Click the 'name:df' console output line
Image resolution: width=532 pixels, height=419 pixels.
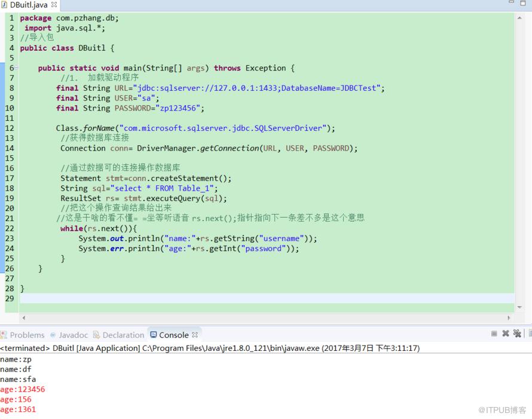(16, 369)
